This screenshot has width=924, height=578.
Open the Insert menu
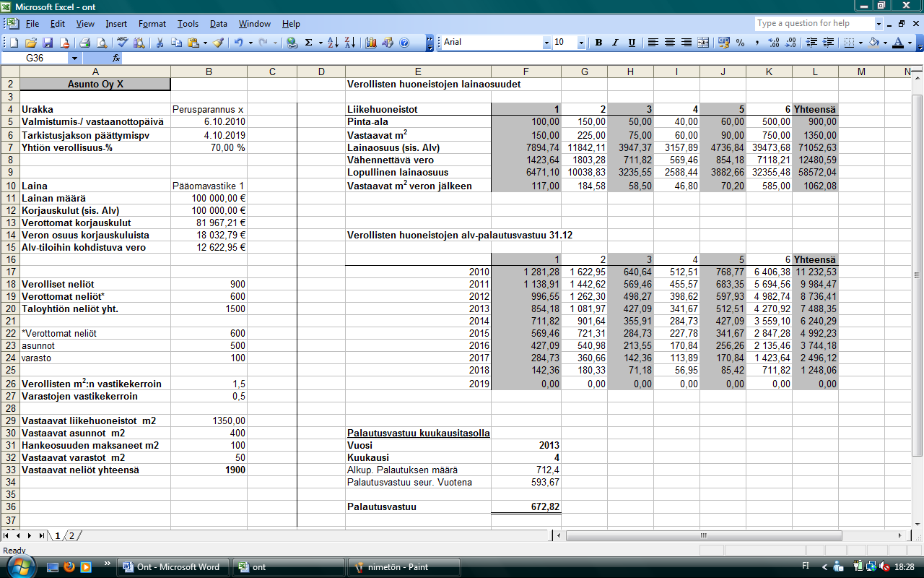(x=116, y=24)
